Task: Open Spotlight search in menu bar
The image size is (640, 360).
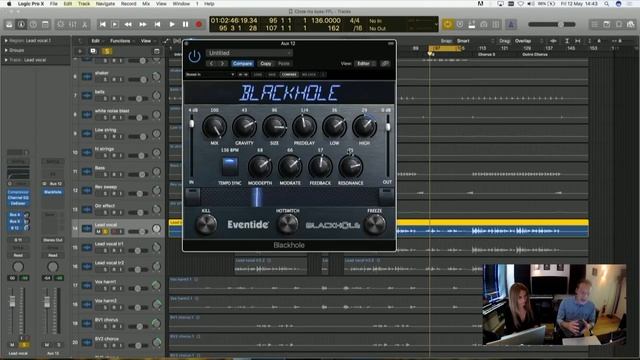Action: click(607, 4)
